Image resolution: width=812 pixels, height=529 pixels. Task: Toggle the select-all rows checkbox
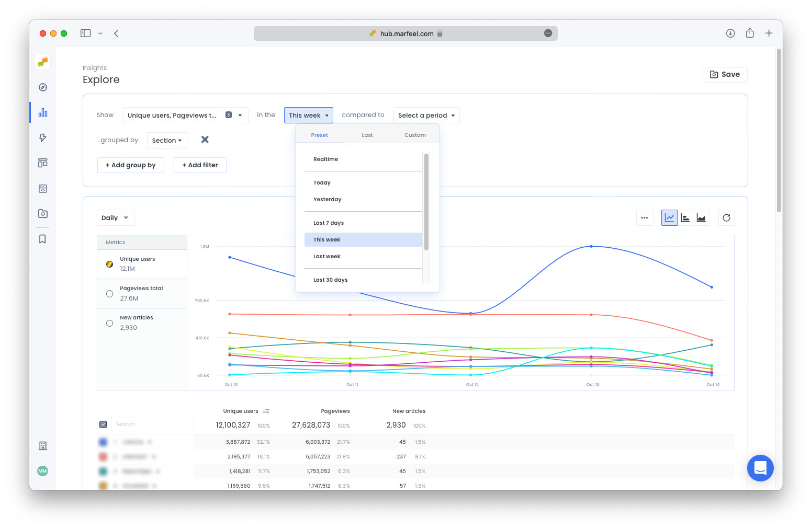[x=103, y=424]
